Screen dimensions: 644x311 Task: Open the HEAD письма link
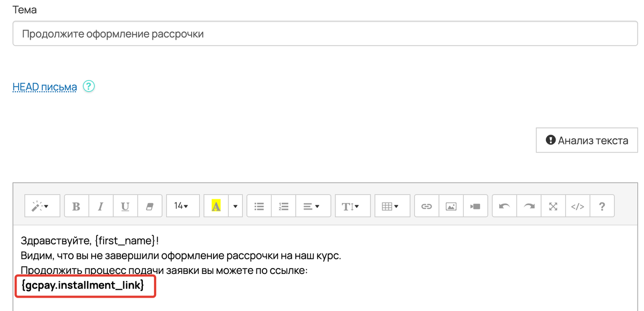(45, 86)
